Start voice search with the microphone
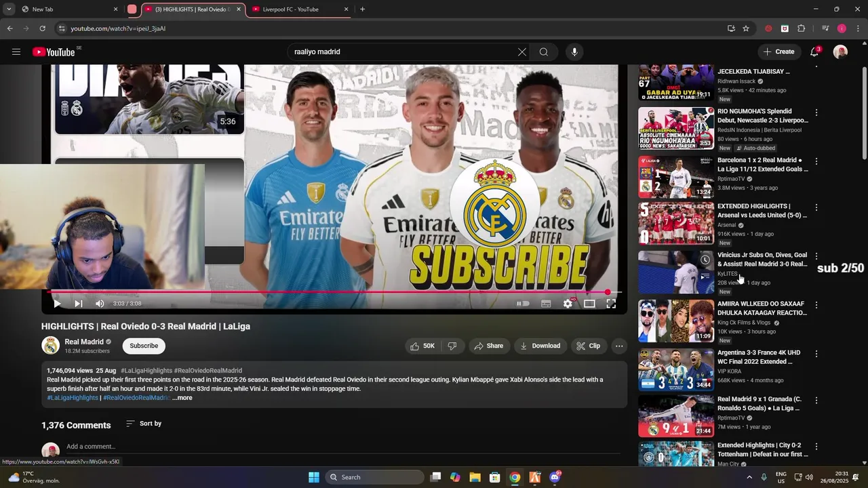The image size is (868, 488). click(574, 52)
